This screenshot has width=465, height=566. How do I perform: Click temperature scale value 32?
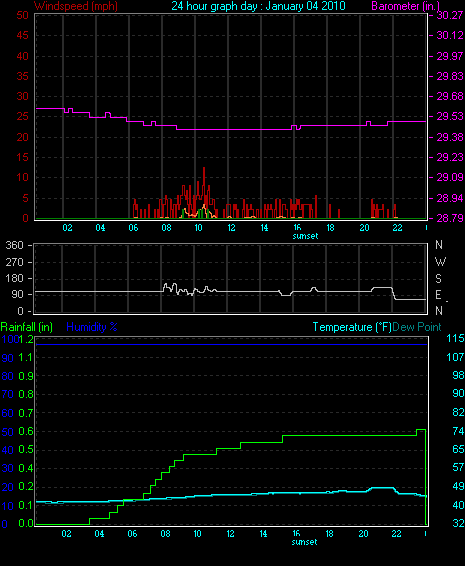(x=458, y=523)
